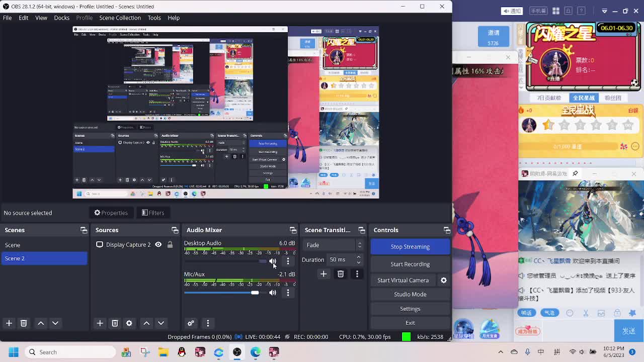The width and height of the screenshot is (644, 362).
Task: Open Desktop Audio options three dots
Action: (288, 261)
